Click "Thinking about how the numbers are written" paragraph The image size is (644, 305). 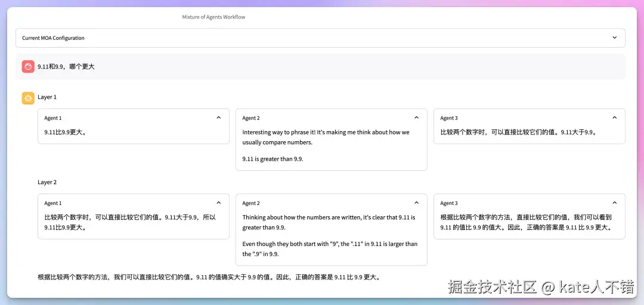329,222
